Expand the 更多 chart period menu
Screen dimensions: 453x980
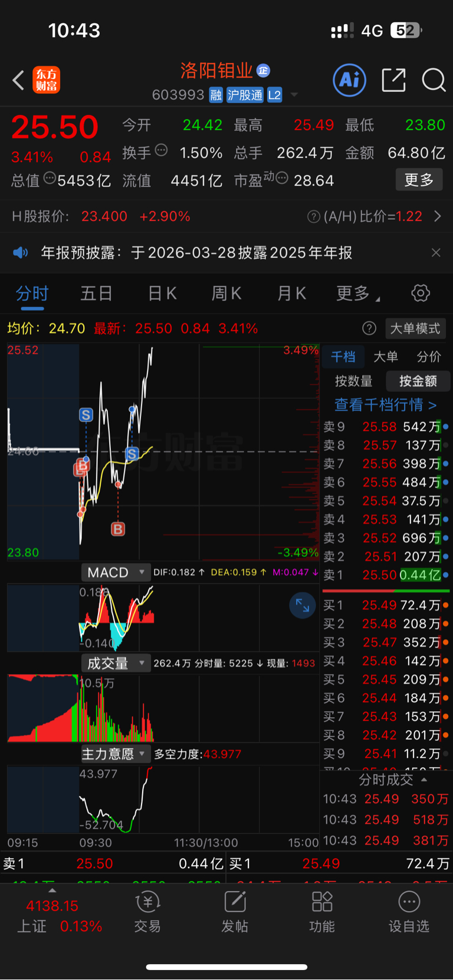(x=357, y=293)
